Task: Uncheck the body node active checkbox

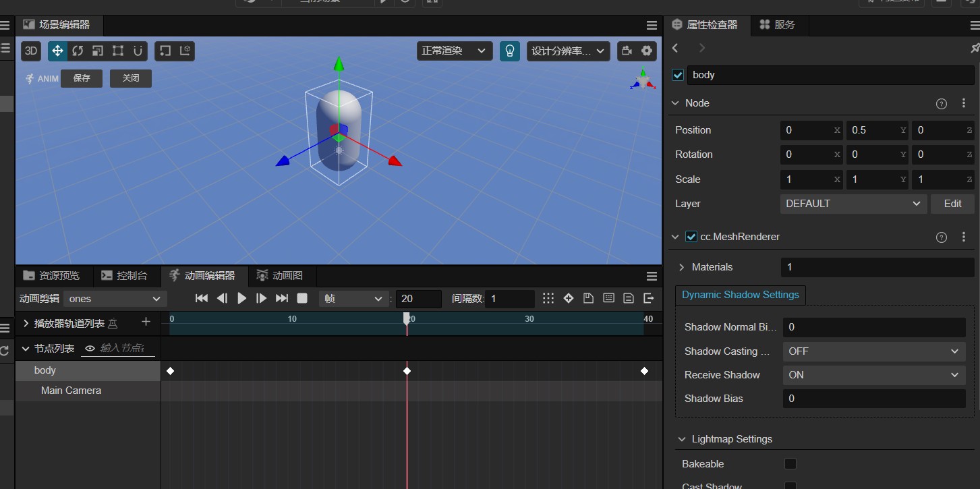Action: (x=678, y=75)
